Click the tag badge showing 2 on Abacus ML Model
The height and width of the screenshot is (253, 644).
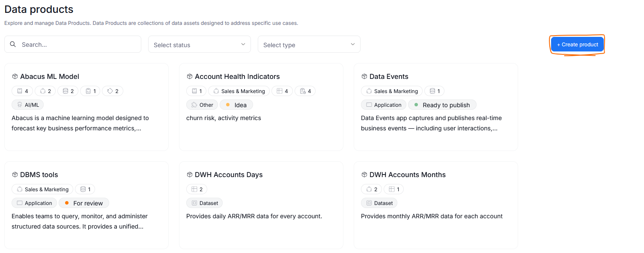pos(113,91)
